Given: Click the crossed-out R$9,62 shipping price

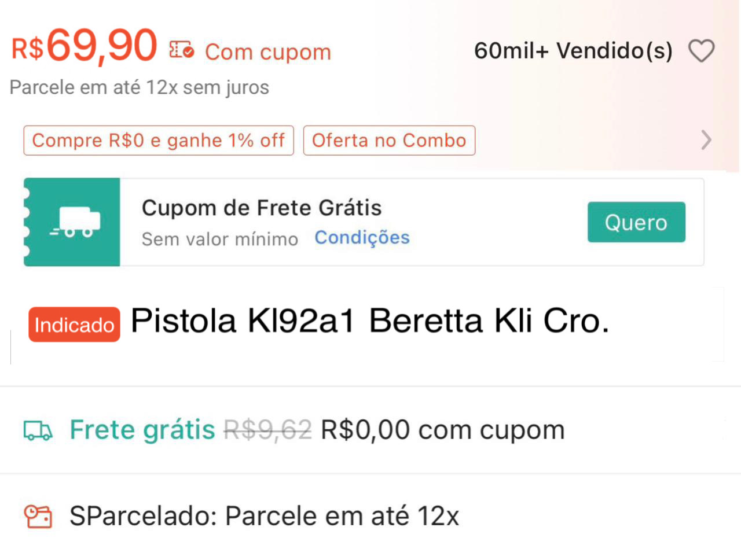Looking at the screenshot, I should (x=267, y=430).
